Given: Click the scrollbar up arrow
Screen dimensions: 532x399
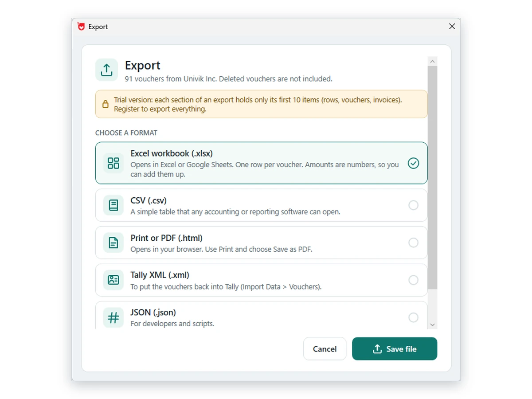Looking at the screenshot, I should point(433,61).
